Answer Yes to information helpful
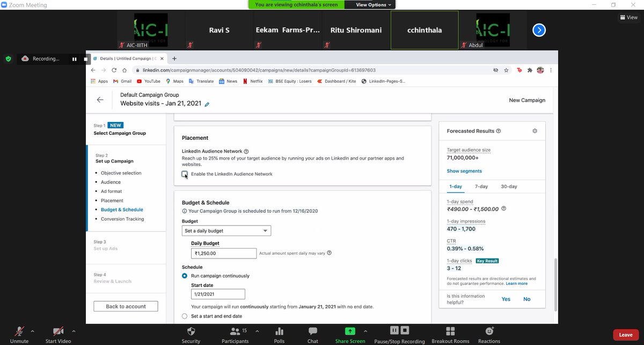 pyautogui.click(x=506, y=299)
